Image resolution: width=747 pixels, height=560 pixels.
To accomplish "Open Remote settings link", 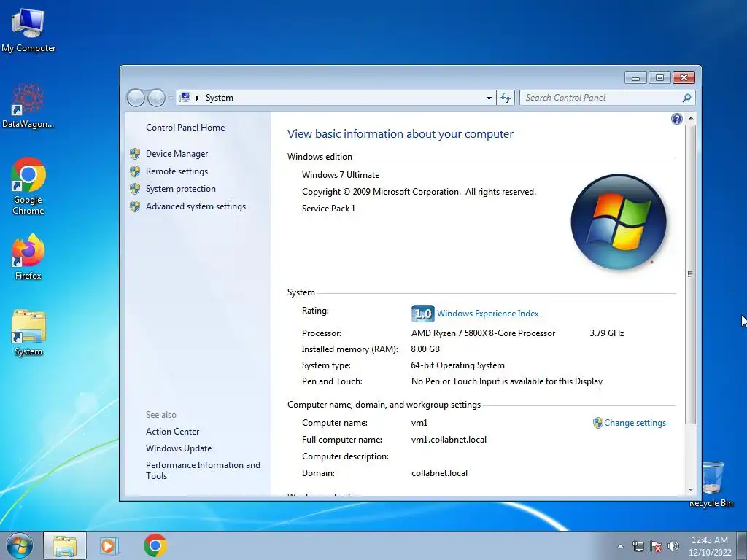I will (177, 171).
